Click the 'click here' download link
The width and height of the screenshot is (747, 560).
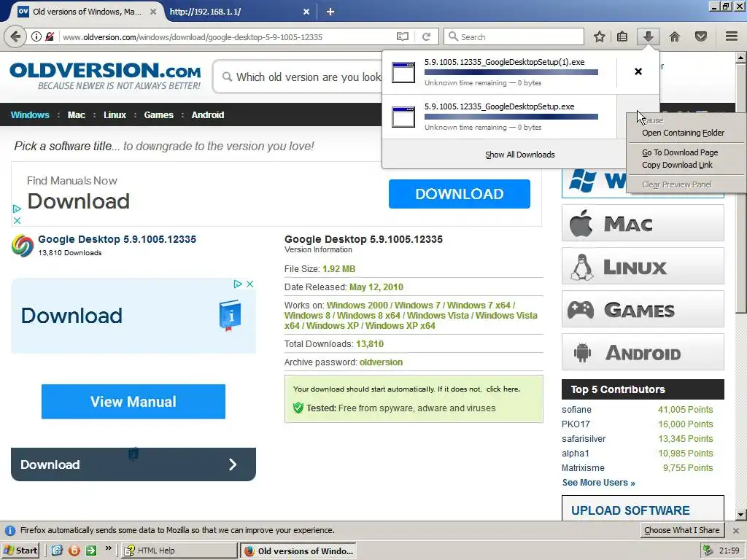[503, 389]
